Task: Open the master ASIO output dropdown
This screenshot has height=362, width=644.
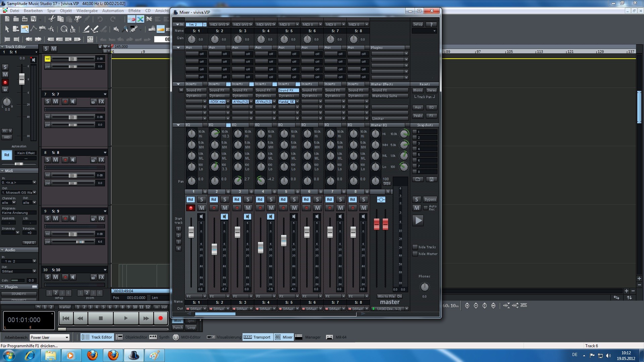Action: (390, 309)
